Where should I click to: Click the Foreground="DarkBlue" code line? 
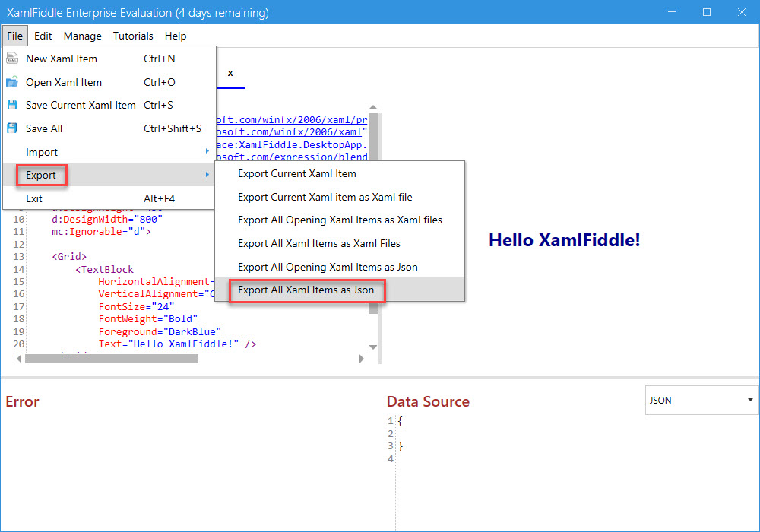160,331
